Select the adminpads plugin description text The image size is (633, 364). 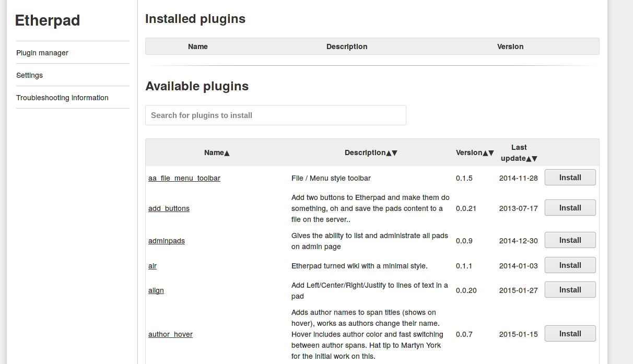[x=370, y=241]
